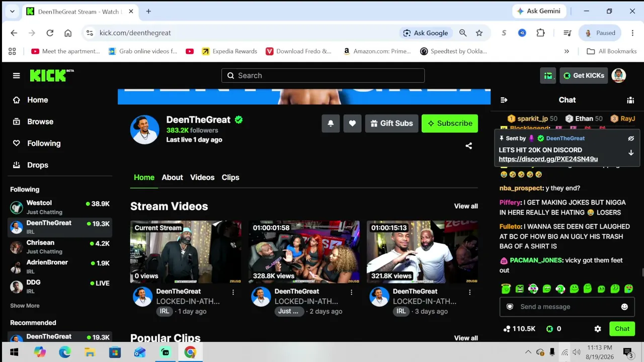Open Microsoft Edge from taskbar
Screen dimensions: 644x362
coord(65,352)
